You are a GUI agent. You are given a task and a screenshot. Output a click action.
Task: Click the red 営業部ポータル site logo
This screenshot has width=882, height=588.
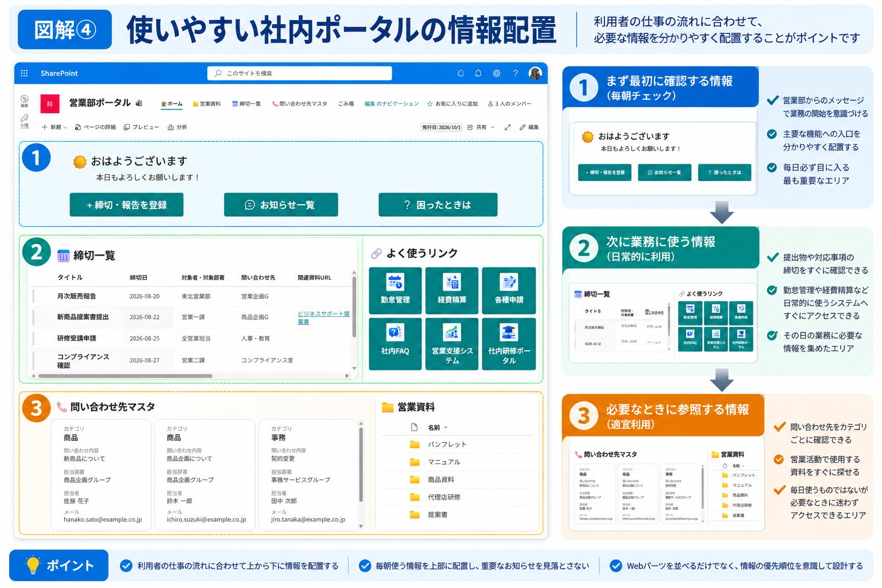(x=50, y=104)
